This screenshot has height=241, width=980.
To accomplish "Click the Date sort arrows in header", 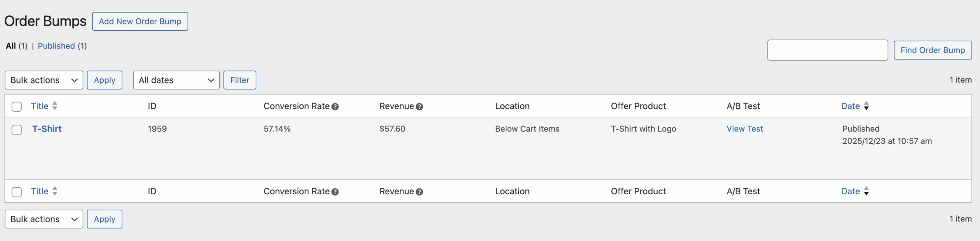I will (866, 106).
